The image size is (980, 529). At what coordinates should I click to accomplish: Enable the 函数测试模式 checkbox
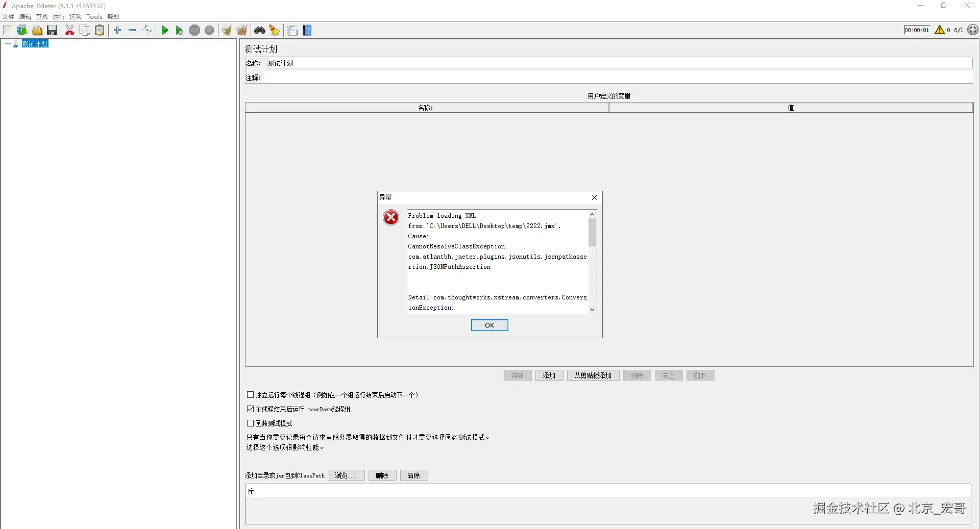point(250,423)
